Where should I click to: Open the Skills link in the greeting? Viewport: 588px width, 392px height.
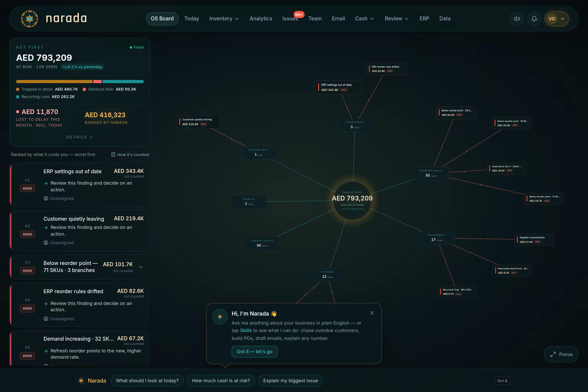246,330
